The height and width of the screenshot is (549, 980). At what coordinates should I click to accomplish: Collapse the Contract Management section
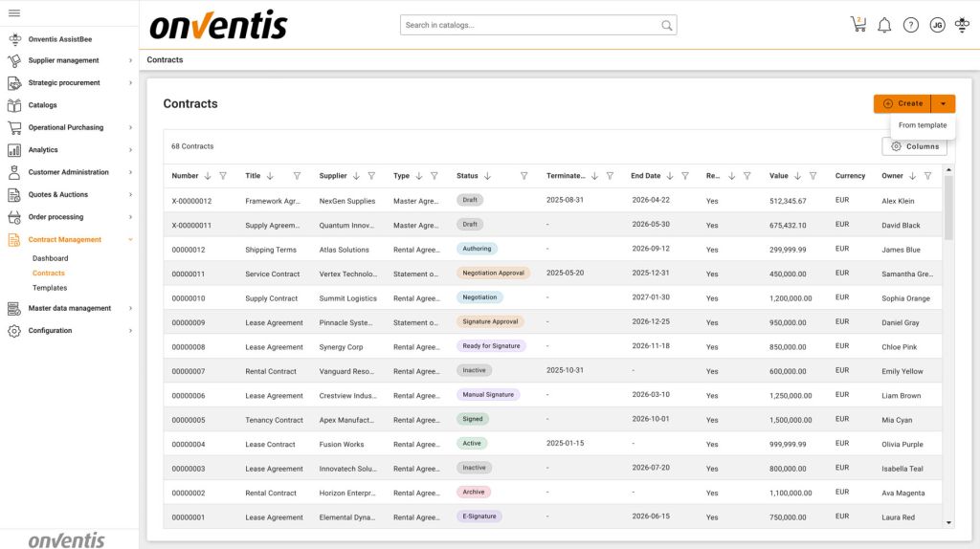click(x=130, y=239)
